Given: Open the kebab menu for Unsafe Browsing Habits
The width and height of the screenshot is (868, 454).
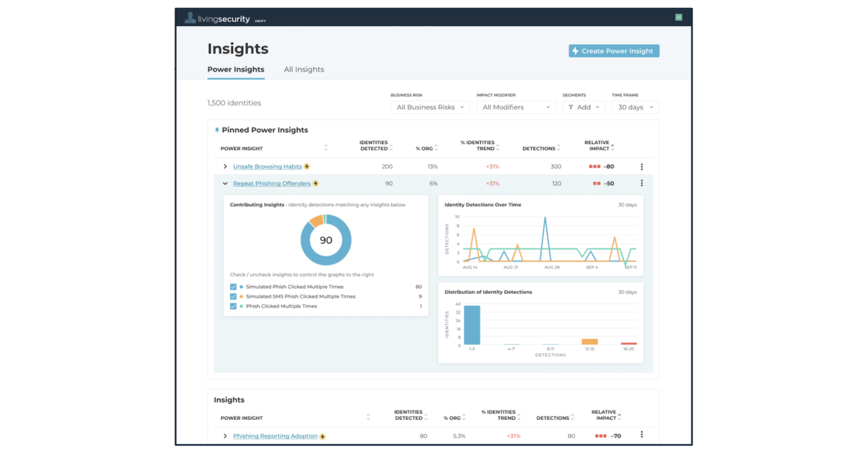Looking at the screenshot, I should (642, 166).
